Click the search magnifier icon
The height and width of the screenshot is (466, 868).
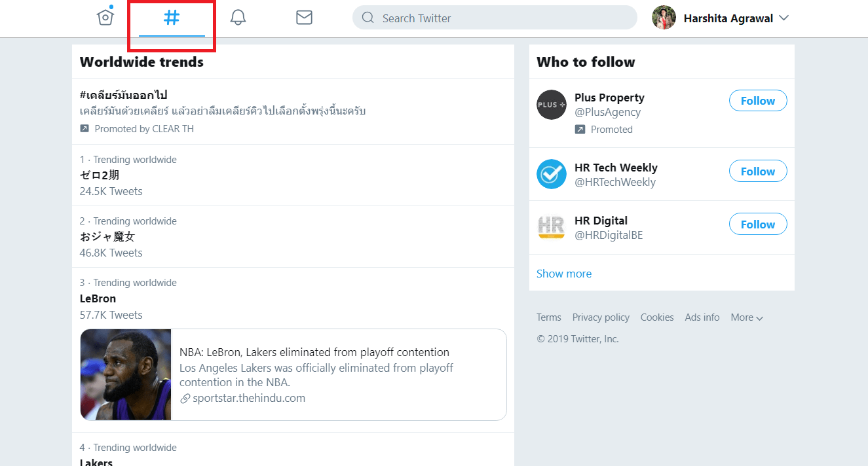click(x=368, y=18)
